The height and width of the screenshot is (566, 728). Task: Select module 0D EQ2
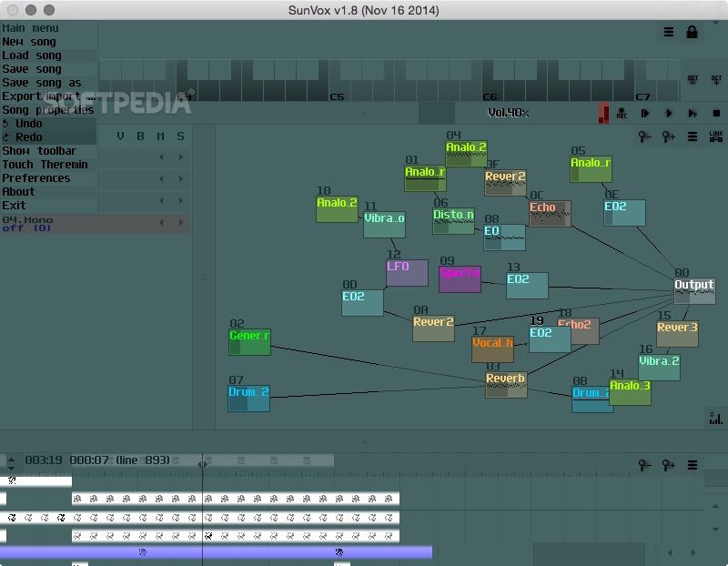coord(362,303)
